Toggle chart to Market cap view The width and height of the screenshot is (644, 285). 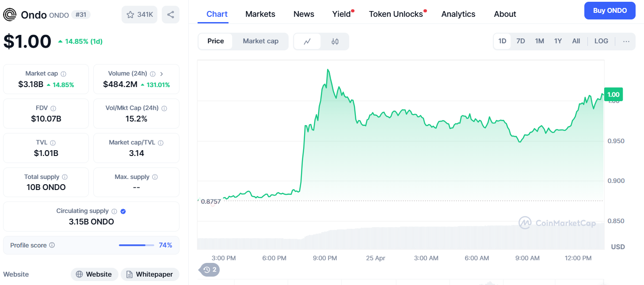click(x=260, y=41)
